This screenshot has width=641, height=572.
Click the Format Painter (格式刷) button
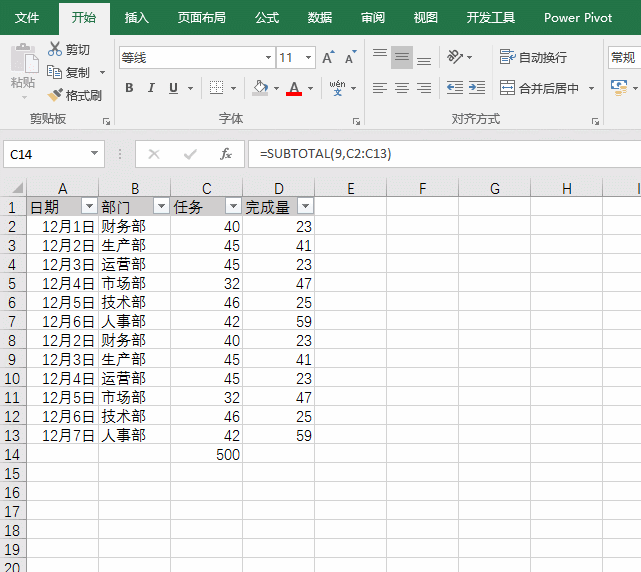pos(75,96)
